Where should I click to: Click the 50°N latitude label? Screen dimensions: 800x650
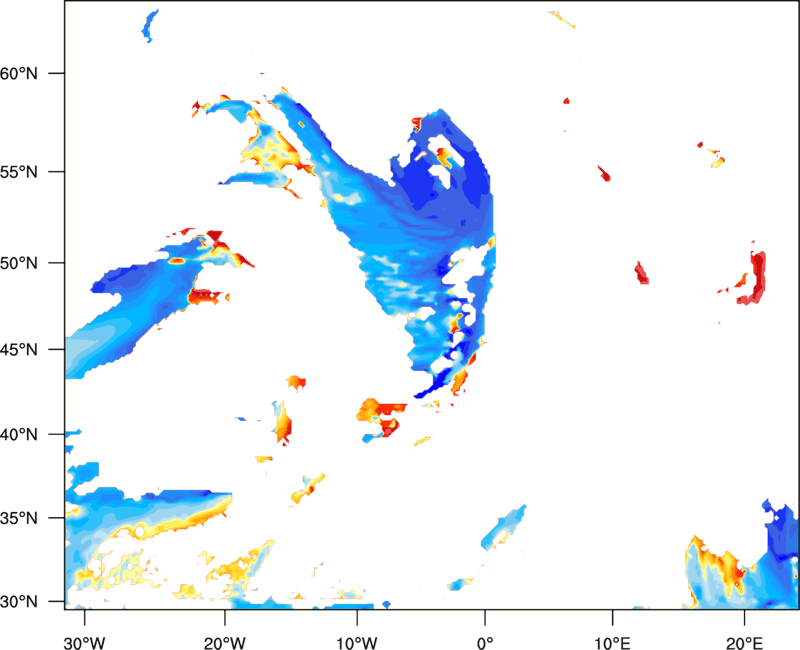click(19, 263)
